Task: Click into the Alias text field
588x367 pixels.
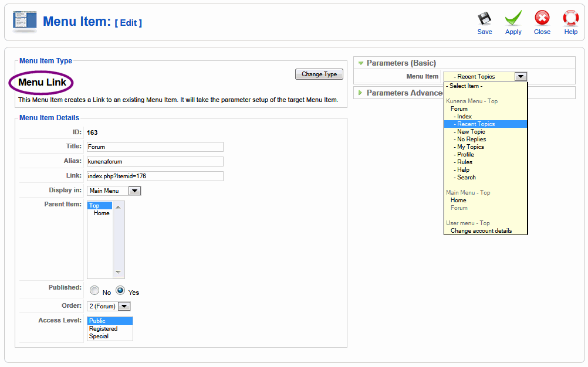Action: [155, 162]
